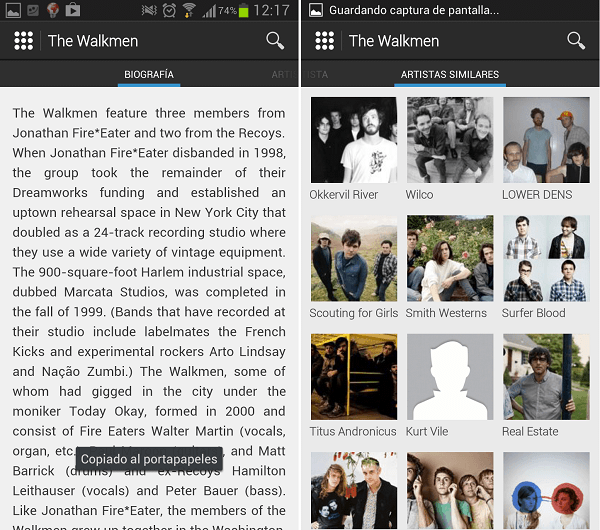Tap the alarm clock status icon

coord(169,10)
